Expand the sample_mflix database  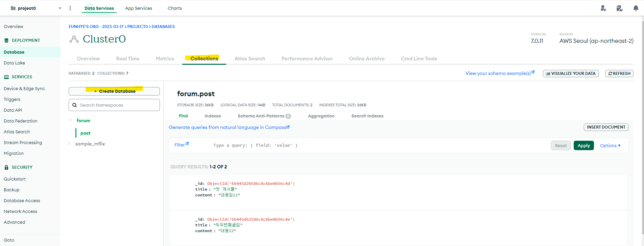pyautogui.click(x=70, y=143)
